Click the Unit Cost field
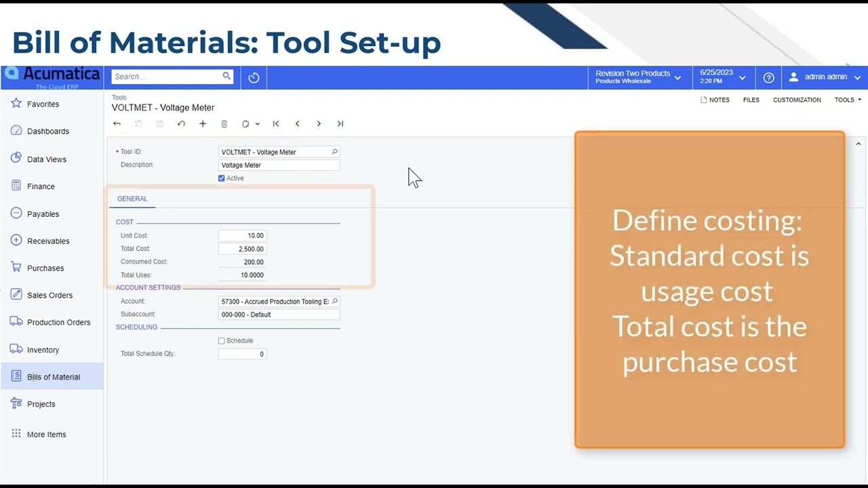The width and height of the screenshot is (868, 488). coord(242,236)
